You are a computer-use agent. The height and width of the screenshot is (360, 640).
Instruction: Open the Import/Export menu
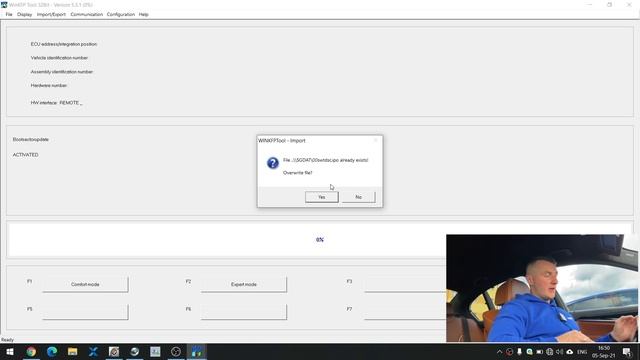pos(51,14)
